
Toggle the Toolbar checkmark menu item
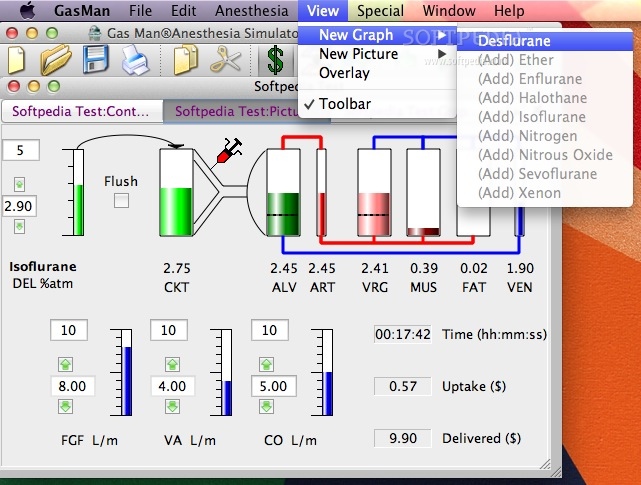[344, 104]
